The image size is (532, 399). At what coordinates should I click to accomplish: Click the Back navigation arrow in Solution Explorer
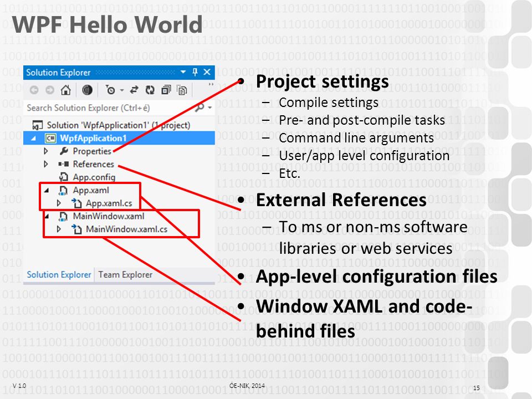click(x=34, y=90)
